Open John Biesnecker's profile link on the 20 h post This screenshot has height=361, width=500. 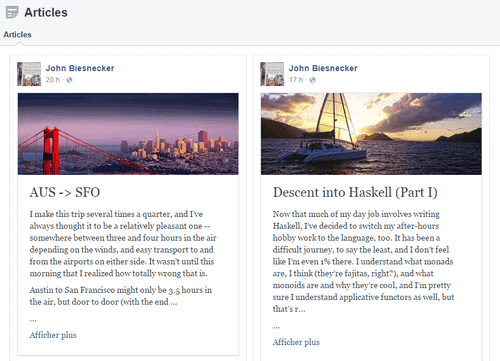pyautogui.click(x=80, y=68)
